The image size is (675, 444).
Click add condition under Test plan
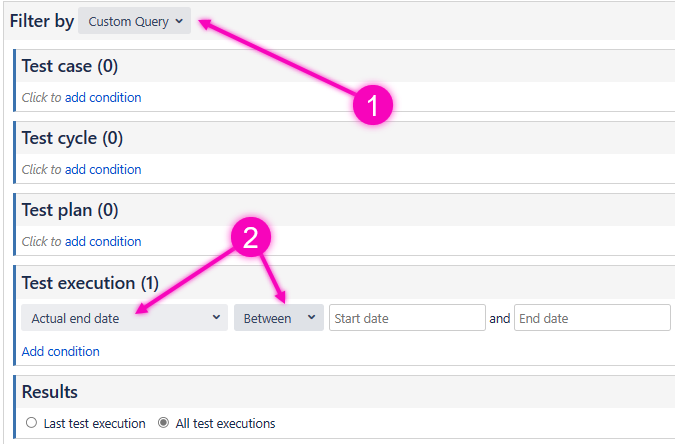(103, 242)
